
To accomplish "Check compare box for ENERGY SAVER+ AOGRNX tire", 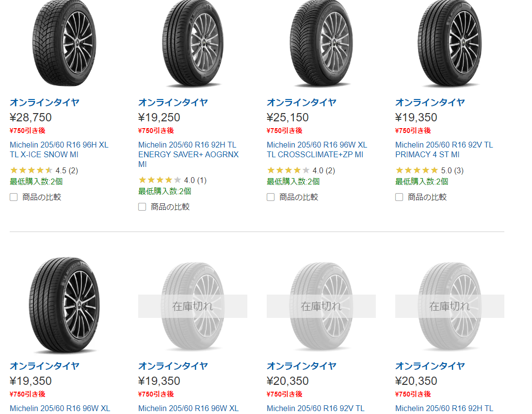I will tap(142, 206).
